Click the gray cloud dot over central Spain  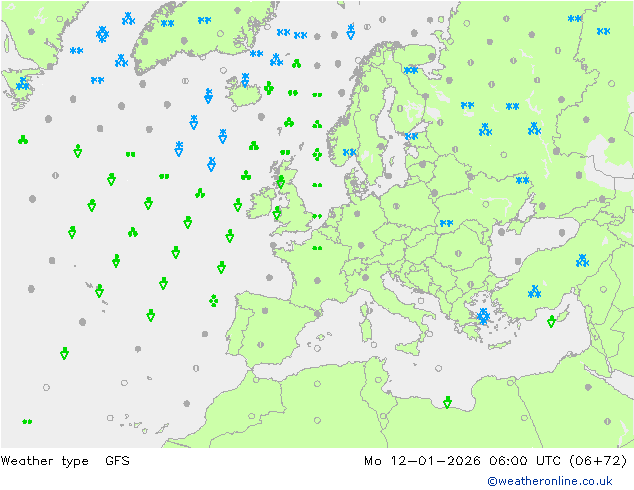[x=265, y=310]
